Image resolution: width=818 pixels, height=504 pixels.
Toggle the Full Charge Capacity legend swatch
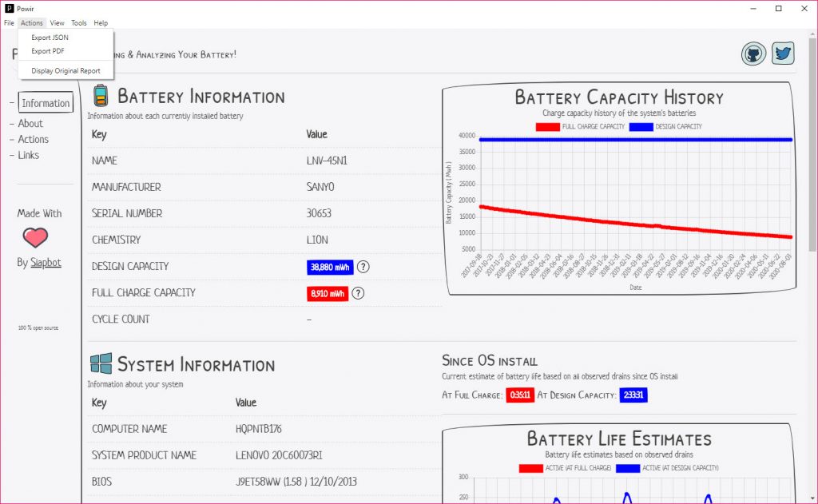(x=548, y=127)
